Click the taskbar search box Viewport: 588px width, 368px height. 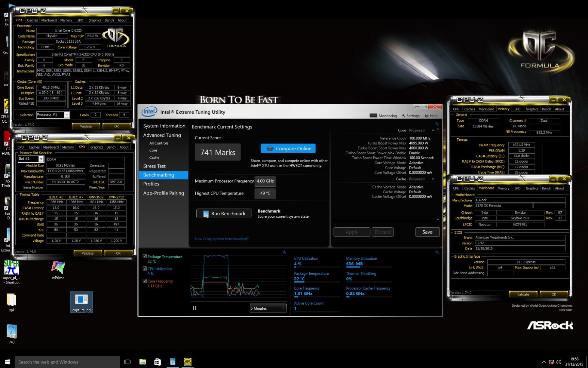67,362
